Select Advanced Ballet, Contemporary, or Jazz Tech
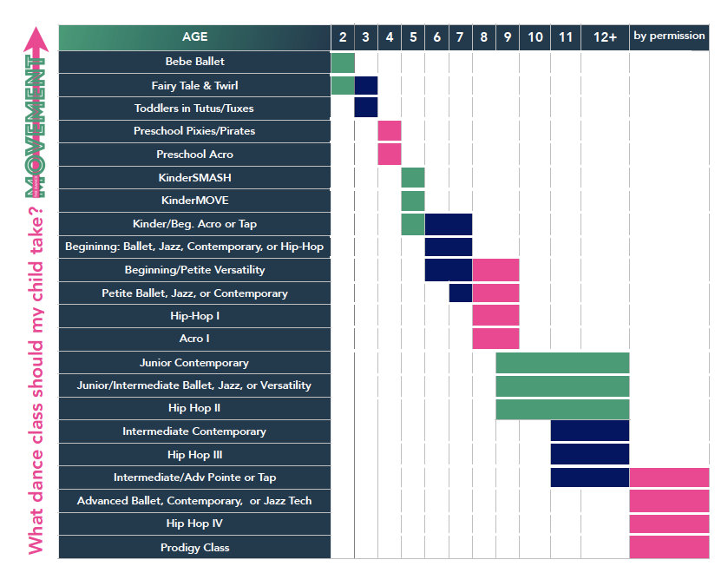 point(194,500)
